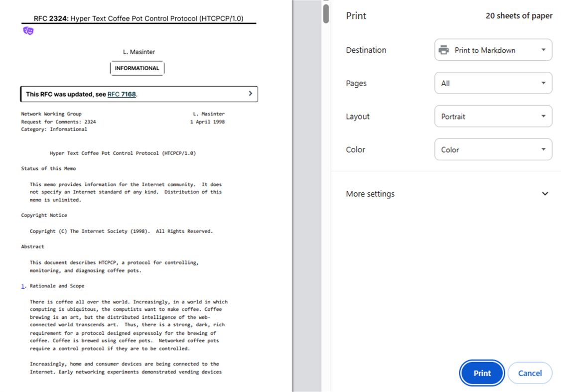Image resolution: width=561 pixels, height=392 pixels.
Task: Click the printer icon in Destination field
Action: pyautogui.click(x=443, y=50)
